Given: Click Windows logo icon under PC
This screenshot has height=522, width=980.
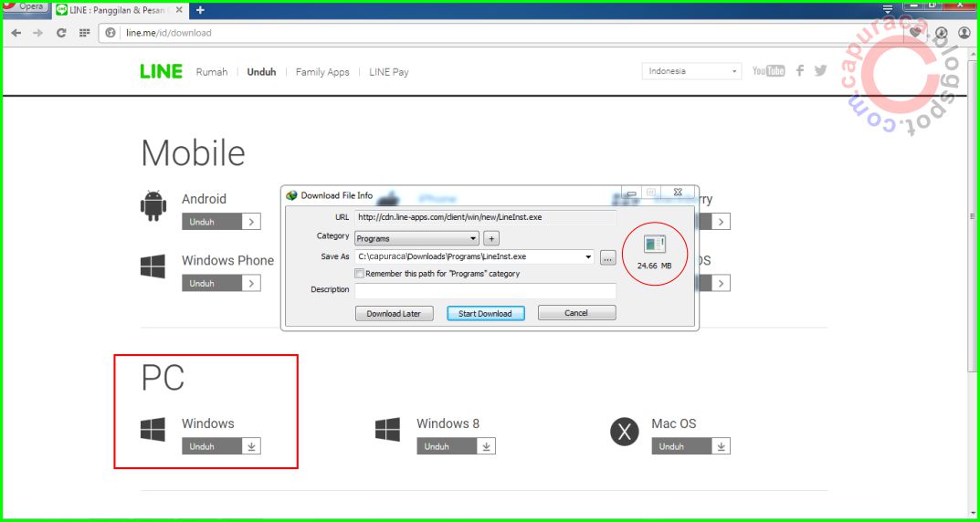Looking at the screenshot, I should tap(153, 430).
